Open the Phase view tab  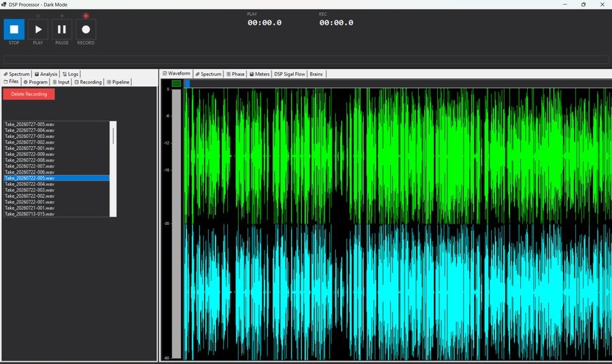click(235, 73)
